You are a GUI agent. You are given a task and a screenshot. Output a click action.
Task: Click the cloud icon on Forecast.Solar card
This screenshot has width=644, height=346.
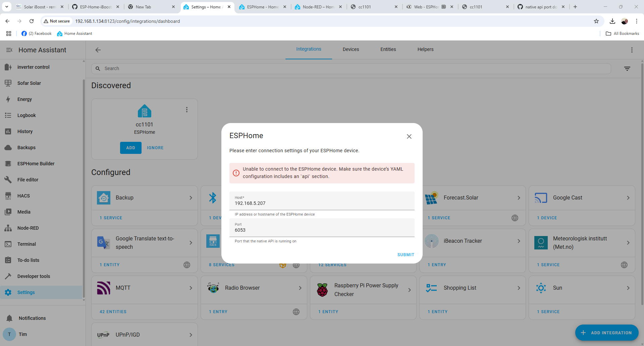515,218
